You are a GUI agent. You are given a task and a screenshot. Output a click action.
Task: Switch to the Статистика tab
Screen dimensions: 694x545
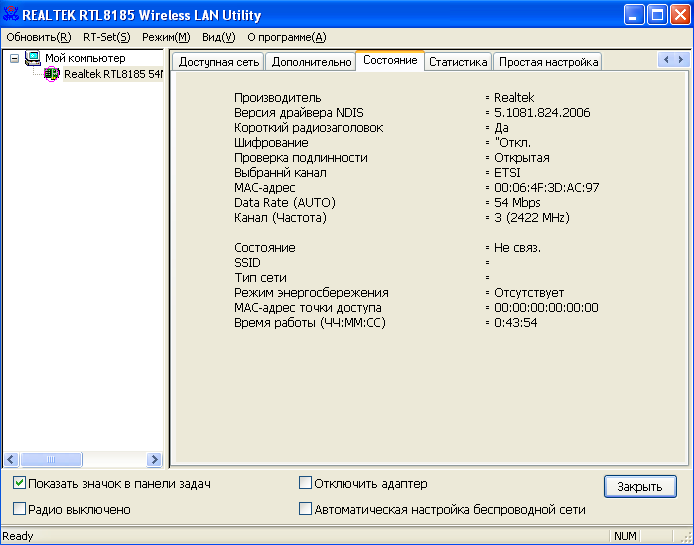[x=458, y=62]
